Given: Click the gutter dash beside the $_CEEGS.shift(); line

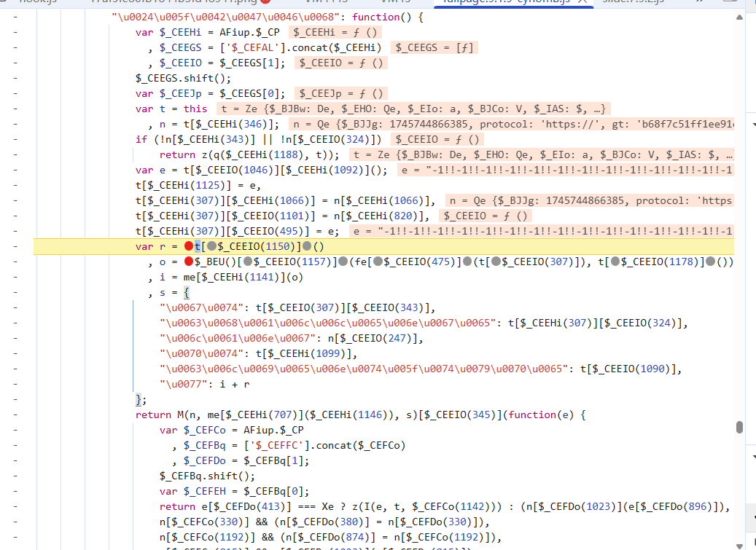Looking at the screenshot, I should pos(15,78).
